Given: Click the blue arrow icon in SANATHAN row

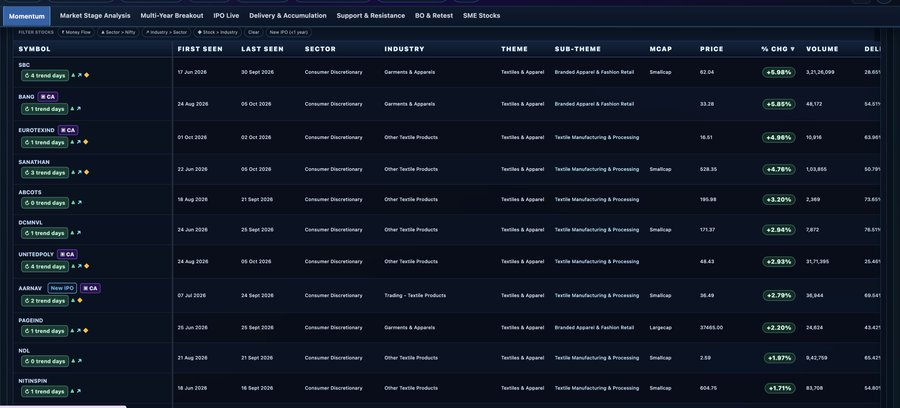Looking at the screenshot, I should click(79, 172).
